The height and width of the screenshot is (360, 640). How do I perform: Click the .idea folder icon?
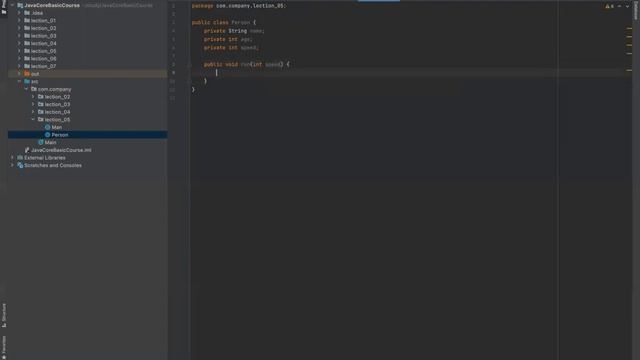[x=27, y=13]
